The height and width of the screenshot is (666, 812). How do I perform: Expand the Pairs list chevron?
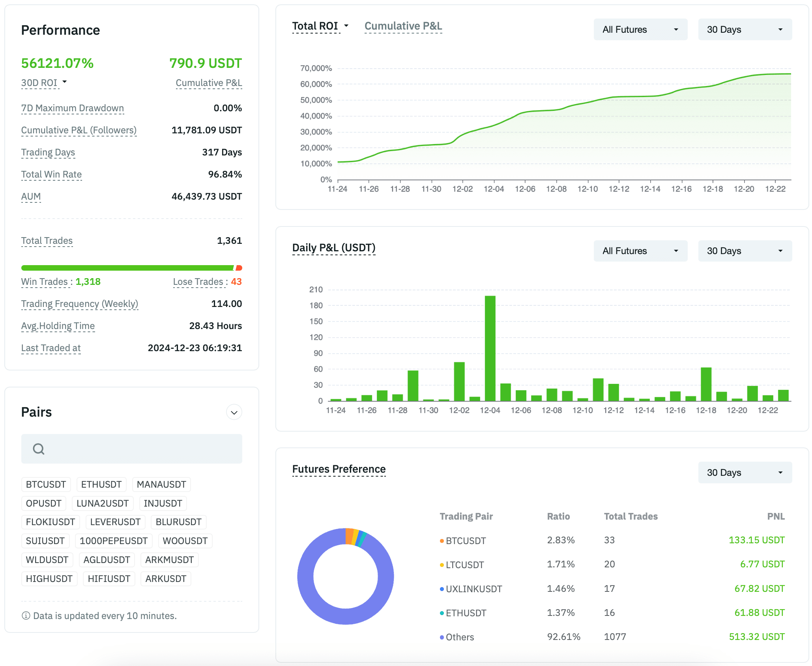[x=234, y=412]
